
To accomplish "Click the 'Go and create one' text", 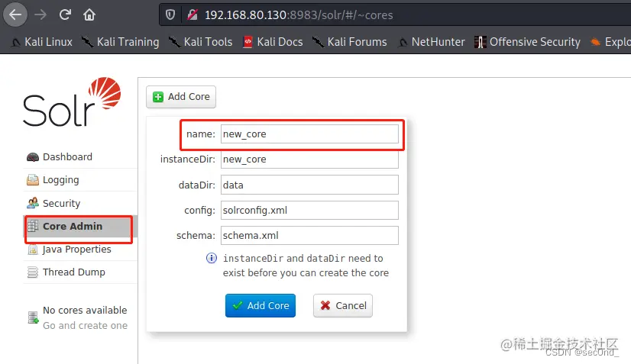I will pyautogui.click(x=86, y=325).
